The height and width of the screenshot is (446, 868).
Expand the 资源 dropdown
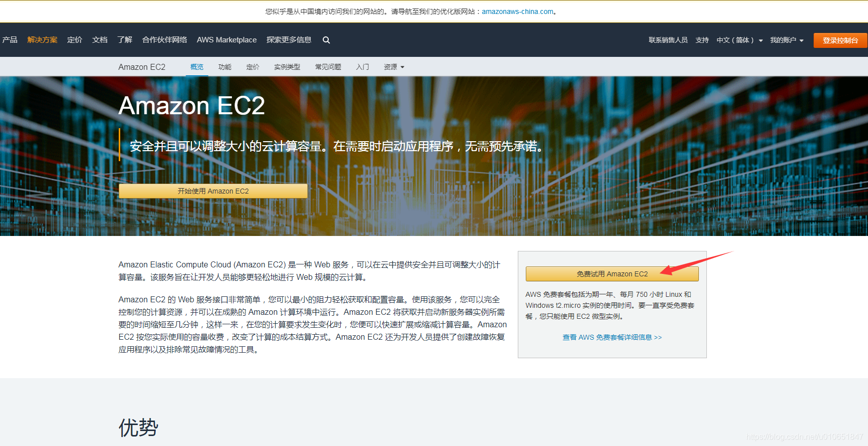[x=394, y=67]
